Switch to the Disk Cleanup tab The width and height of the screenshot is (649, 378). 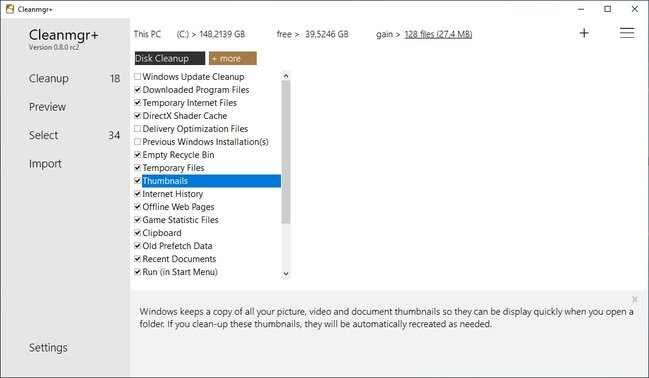170,58
